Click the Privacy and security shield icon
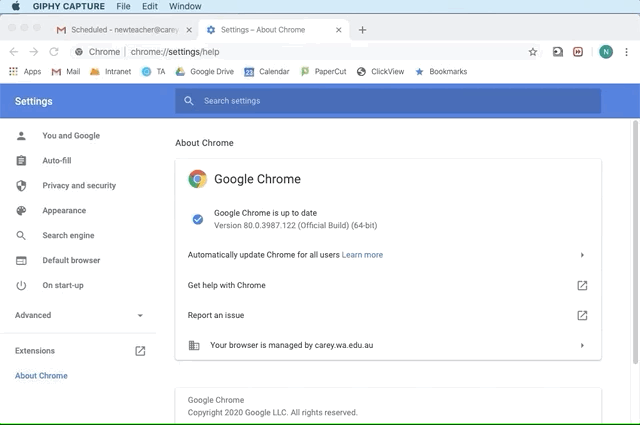Screen dimensions: 640x425 [x=21, y=185]
